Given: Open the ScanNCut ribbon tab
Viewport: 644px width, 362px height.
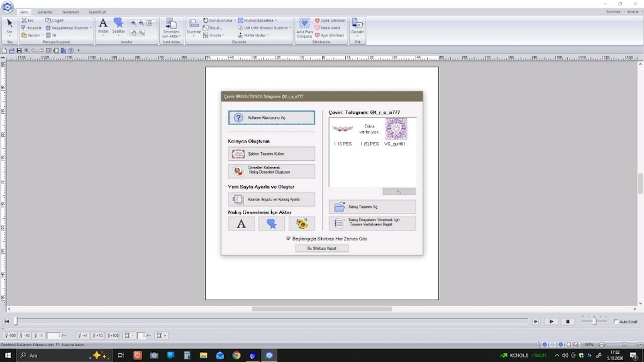Looking at the screenshot, I should tap(97, 12).
